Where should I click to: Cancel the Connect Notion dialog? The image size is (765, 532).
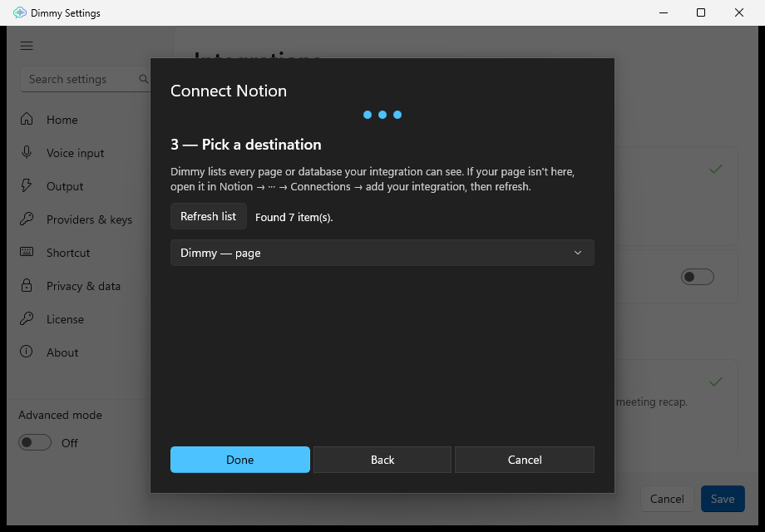525,460
